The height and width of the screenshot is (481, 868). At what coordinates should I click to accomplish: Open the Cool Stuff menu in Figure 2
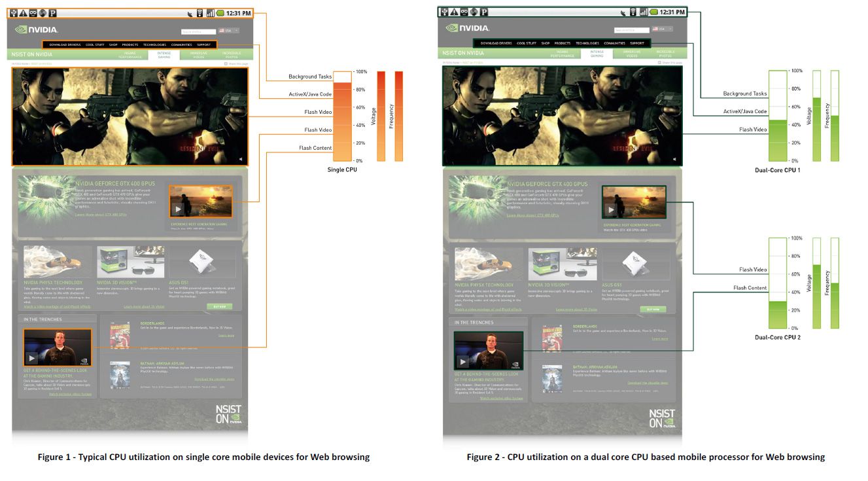point(527,43)
